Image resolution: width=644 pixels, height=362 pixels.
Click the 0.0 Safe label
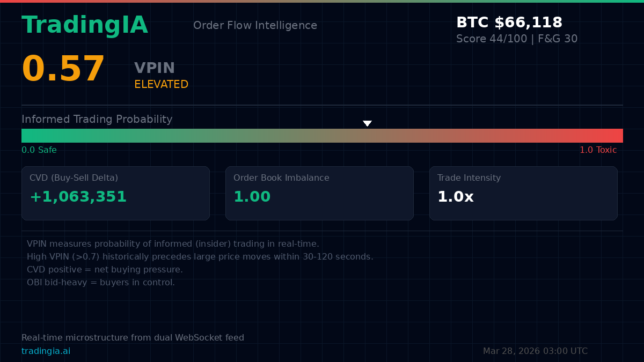[x=39, y=150]
